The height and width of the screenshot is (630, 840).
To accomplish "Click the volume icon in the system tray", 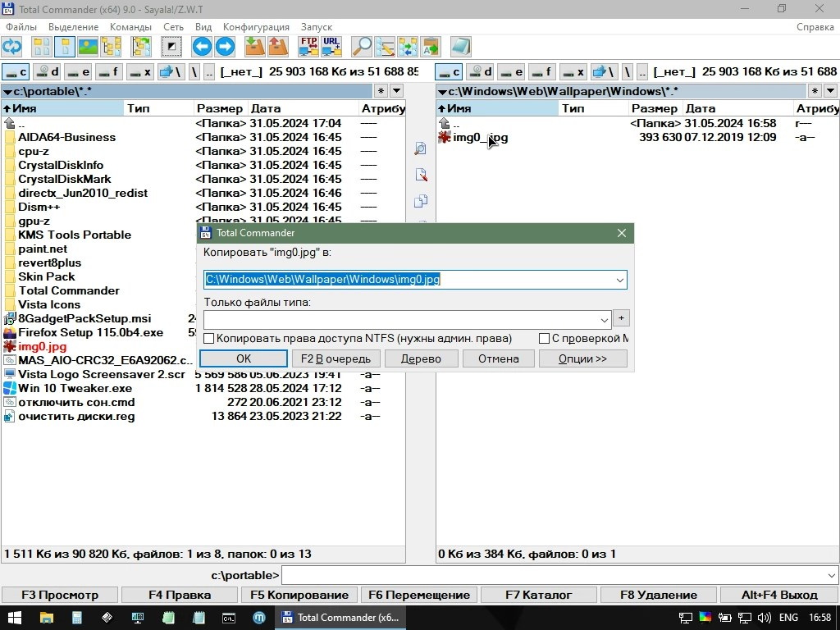I will click(765, 618).
